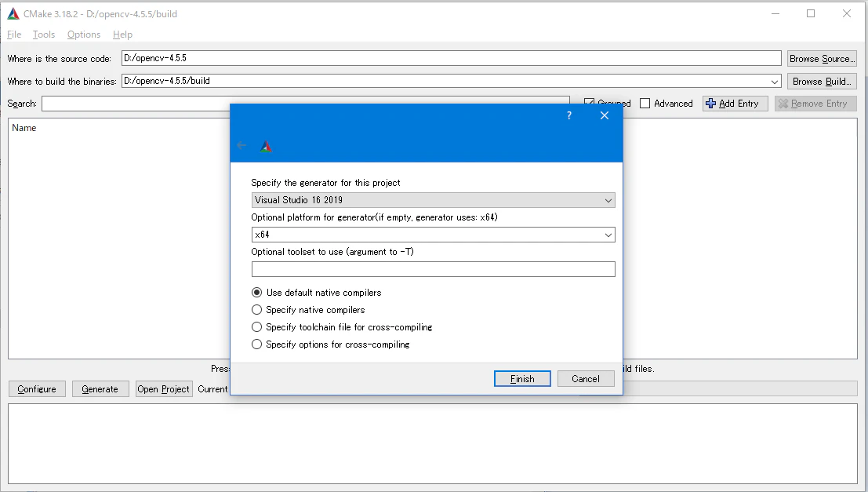The image size is (868, 492).
Task: Maximize the CMake window
Action: (x=811, y=14)
